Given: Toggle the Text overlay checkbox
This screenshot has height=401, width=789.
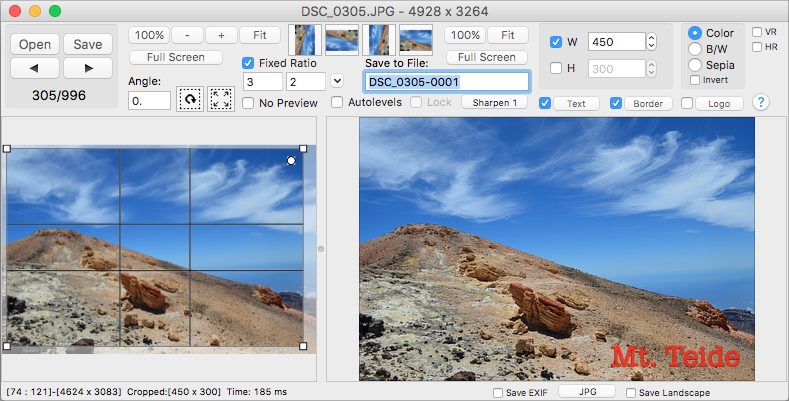Looking at the screenshot, I should tap(544, 103).
